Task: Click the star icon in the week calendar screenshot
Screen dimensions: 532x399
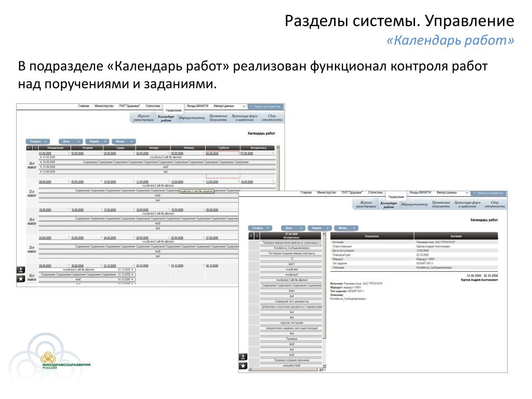Action: [21, 279]
